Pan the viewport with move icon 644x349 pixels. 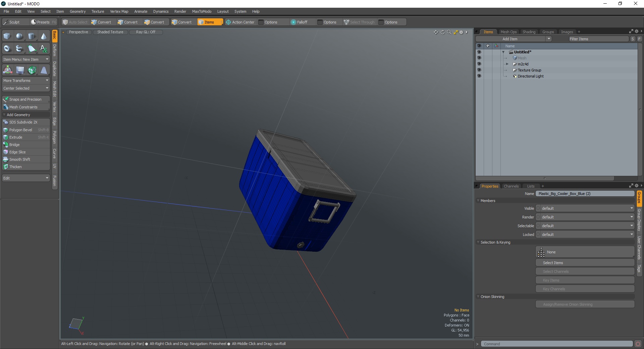point(436,32)
